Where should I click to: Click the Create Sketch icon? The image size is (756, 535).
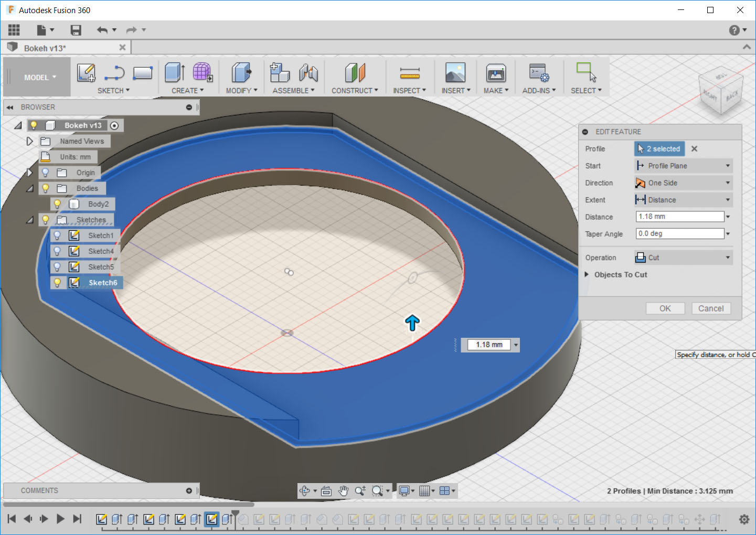tap(86, 73)
